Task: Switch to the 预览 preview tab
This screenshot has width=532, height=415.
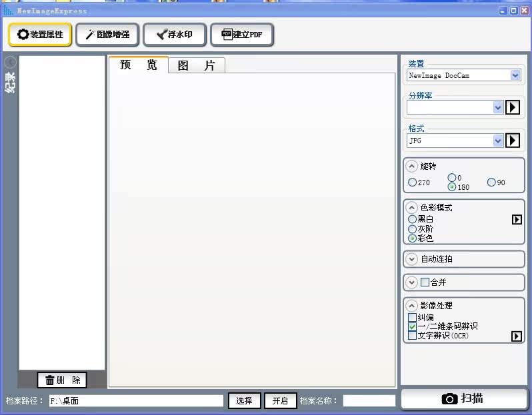Action: (139, 65)
